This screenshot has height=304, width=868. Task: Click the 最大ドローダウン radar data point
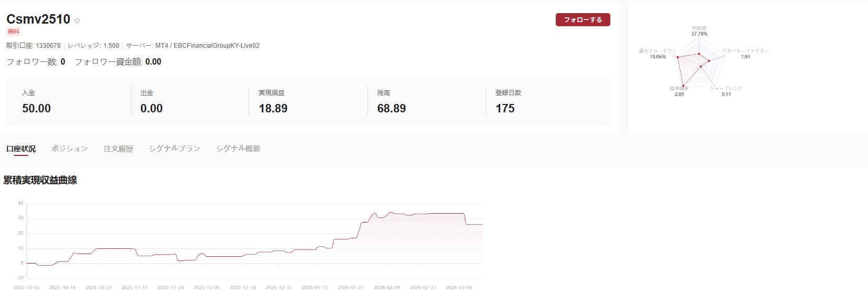click(678, 57)
